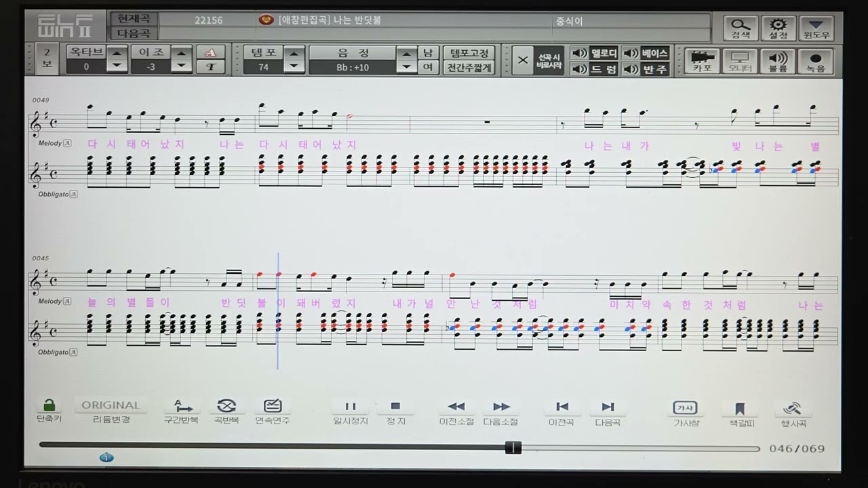Pause playback with 일시정지

[351, 411]
